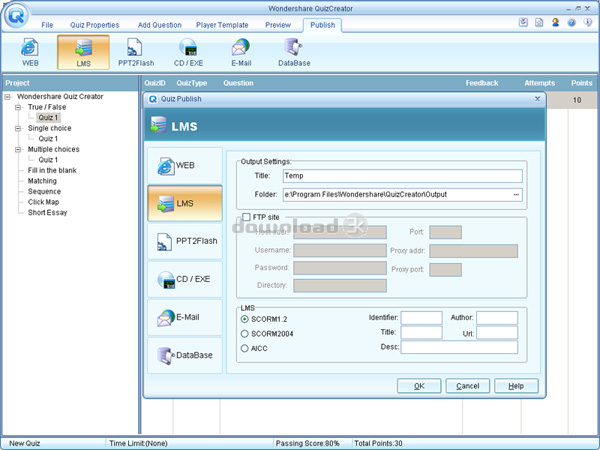Switch to the Player Template tab
600x450 pixels.
click(x=222, y=25)
